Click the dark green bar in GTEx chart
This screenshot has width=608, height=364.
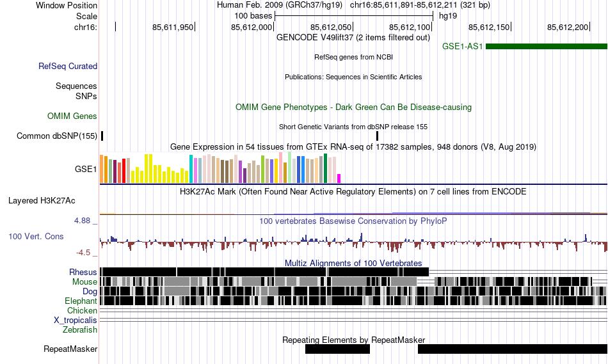tap(325, 168)
